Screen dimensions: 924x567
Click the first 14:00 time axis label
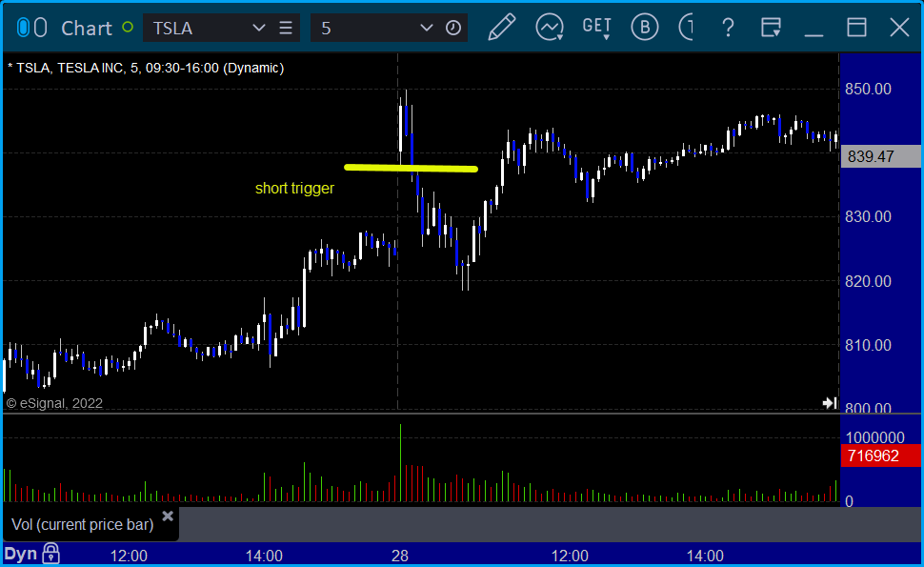point(264,556)
